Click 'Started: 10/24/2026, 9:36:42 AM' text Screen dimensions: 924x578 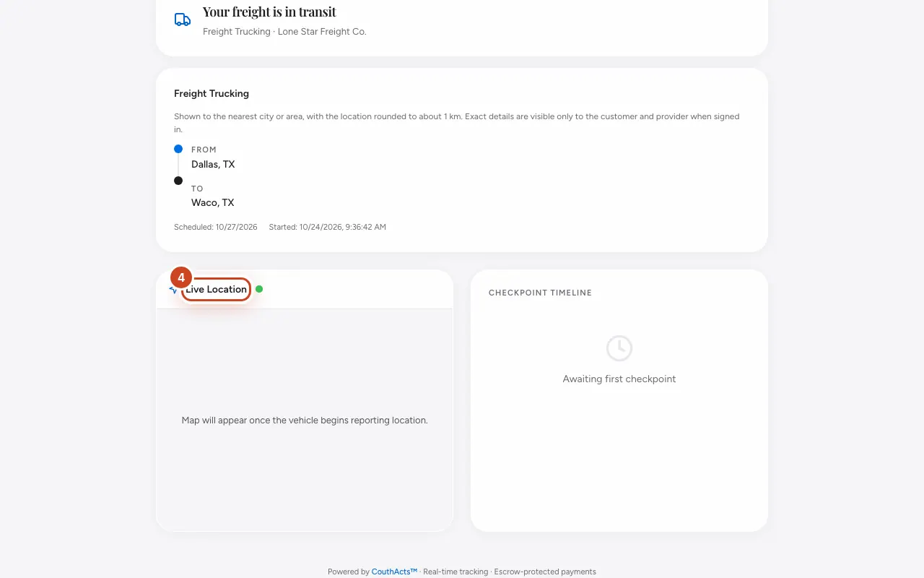tap(328, 227)
